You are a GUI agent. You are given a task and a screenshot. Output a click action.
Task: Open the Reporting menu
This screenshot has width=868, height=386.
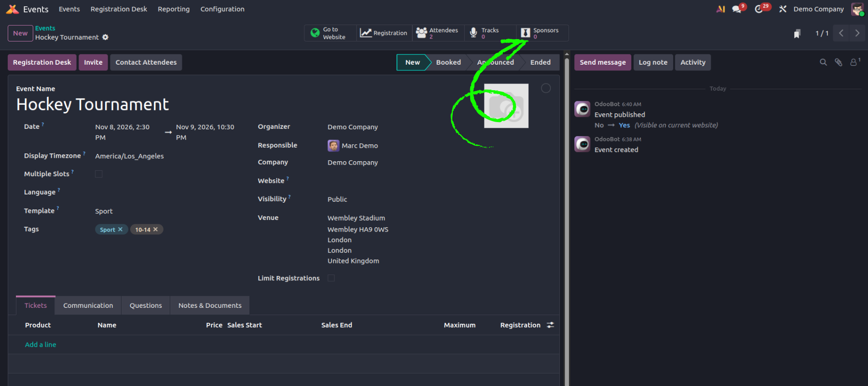pos(174,9)
